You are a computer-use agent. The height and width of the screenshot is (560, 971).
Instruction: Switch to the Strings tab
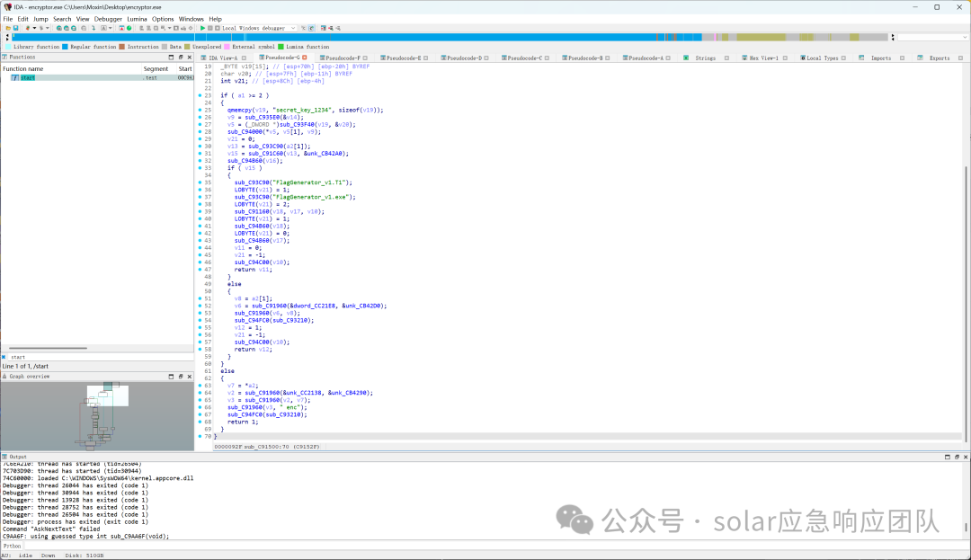[x=706, y=58]
